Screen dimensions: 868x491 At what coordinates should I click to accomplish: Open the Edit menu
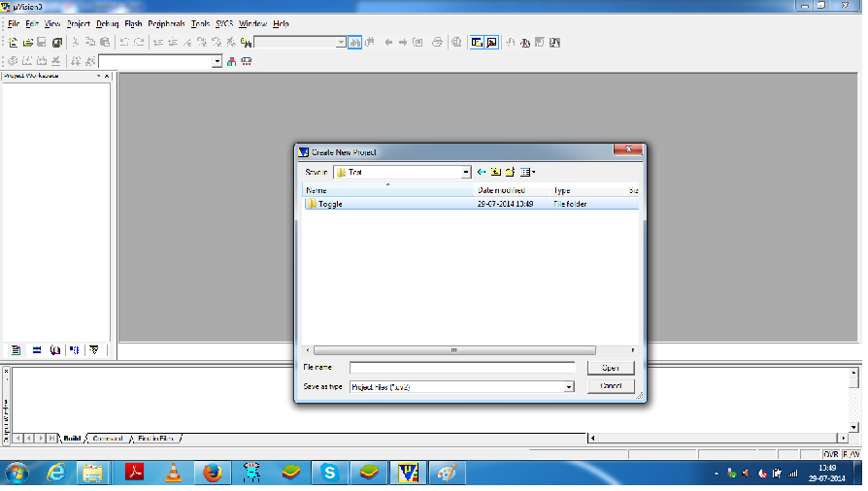32,24
